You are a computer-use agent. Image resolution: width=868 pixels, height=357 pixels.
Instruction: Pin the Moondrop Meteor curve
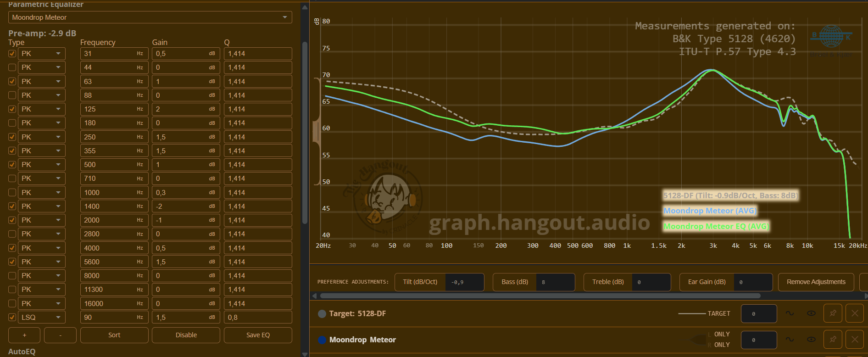[833, 340]
